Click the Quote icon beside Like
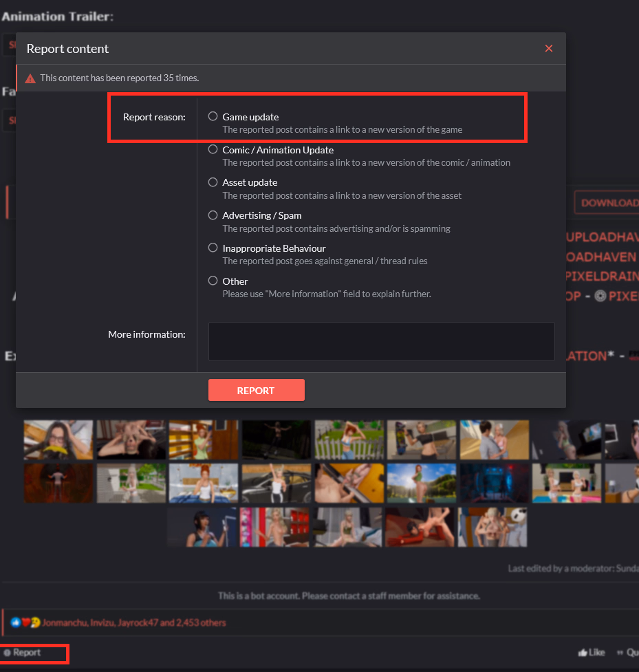Screen dimensions: 639x672 pos(620,653)
